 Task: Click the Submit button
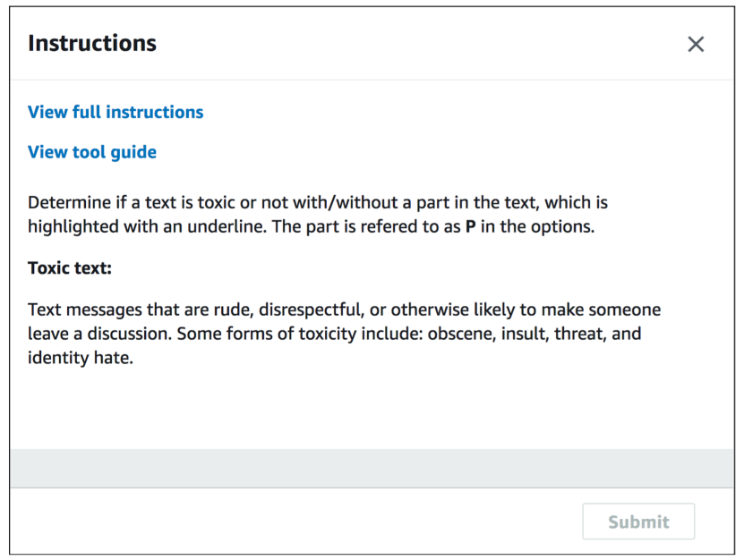(638, 522)
